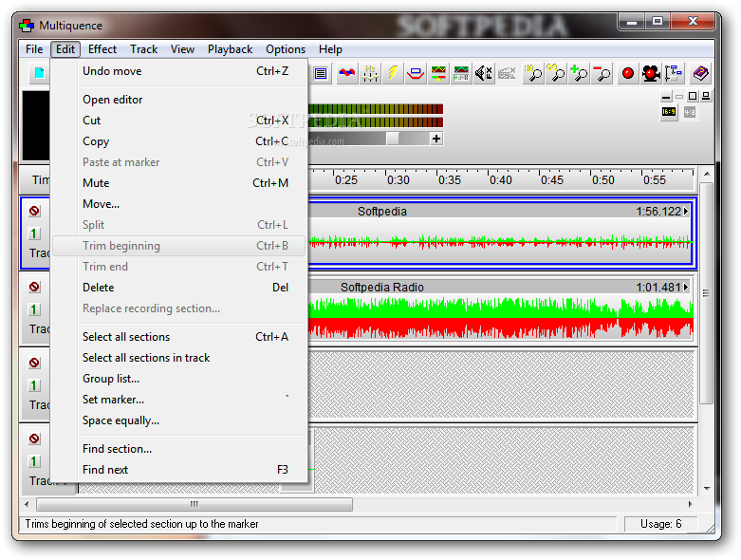Screen dimensions: 741x560
Task: Expand arrow next to 1:01.481 on Softpedia Radio
Action: click(x=686, y=287)
